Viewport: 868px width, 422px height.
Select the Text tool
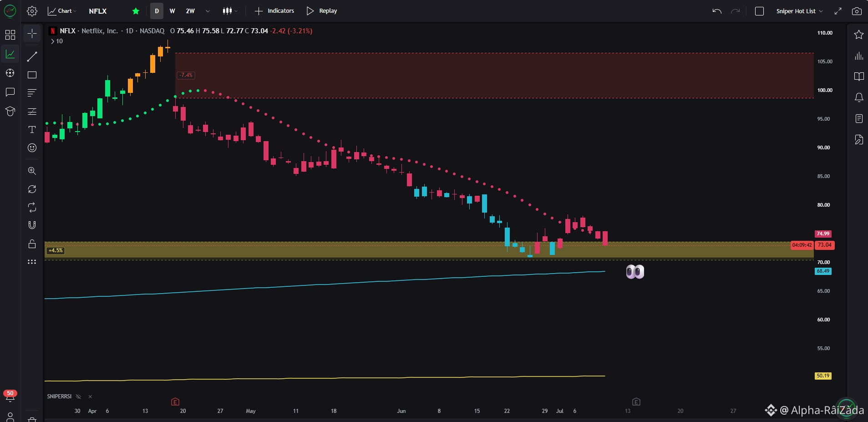coord(32,130)
